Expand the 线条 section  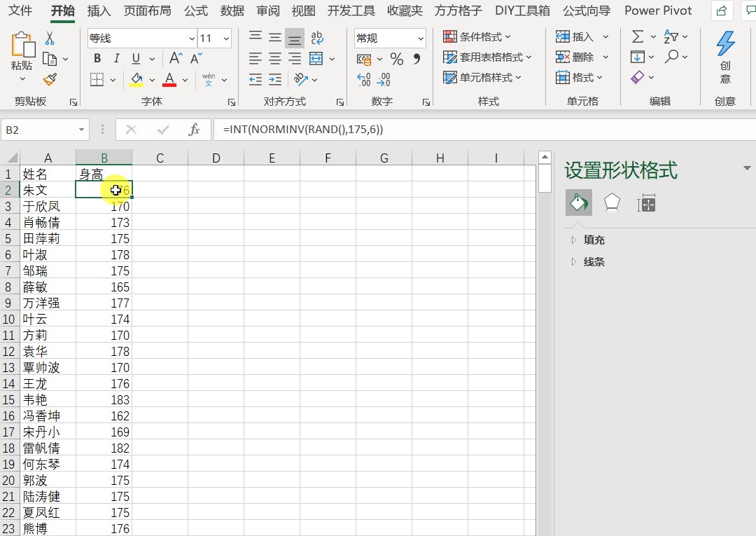594,262
